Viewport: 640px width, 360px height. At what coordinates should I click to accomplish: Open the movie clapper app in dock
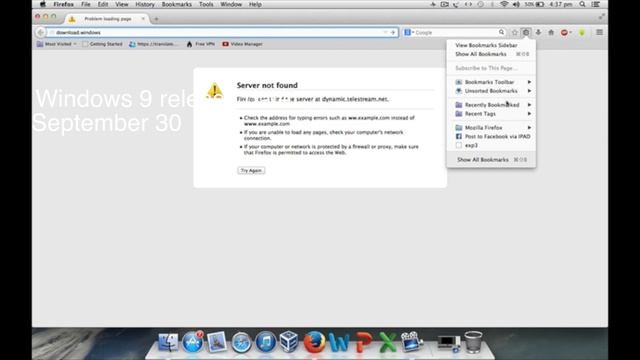[412, 342]
